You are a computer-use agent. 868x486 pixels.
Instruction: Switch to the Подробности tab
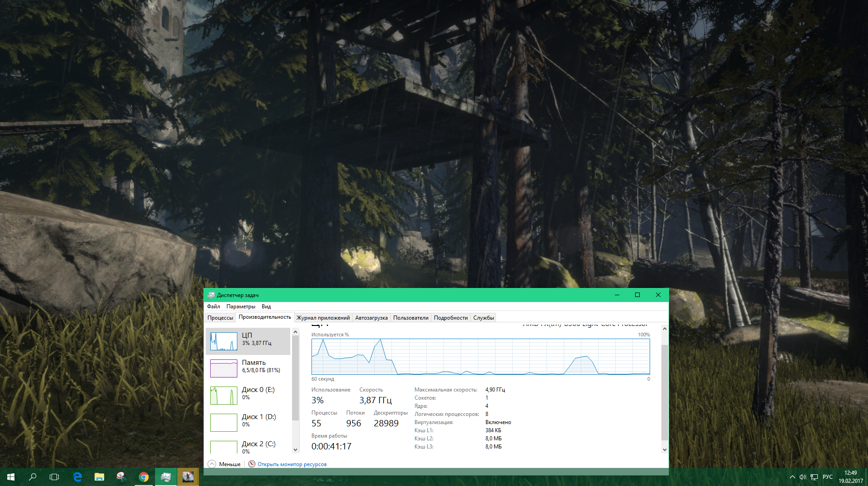(451, 318)
